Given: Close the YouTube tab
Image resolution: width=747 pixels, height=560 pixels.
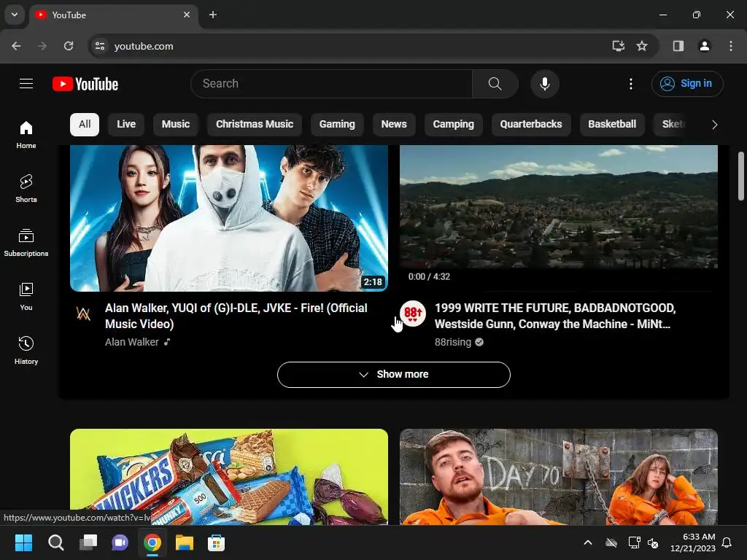Looking at the screenshot, I should [x=187, y=15].
